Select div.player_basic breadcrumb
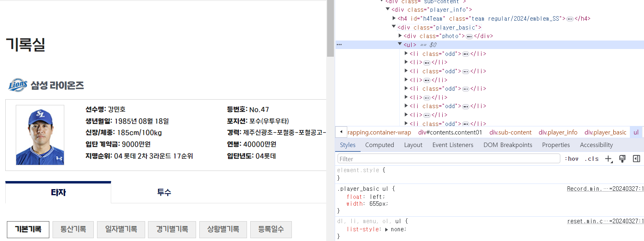The height and width of the screenshot is (241, 644). click(x=605, y=132)
